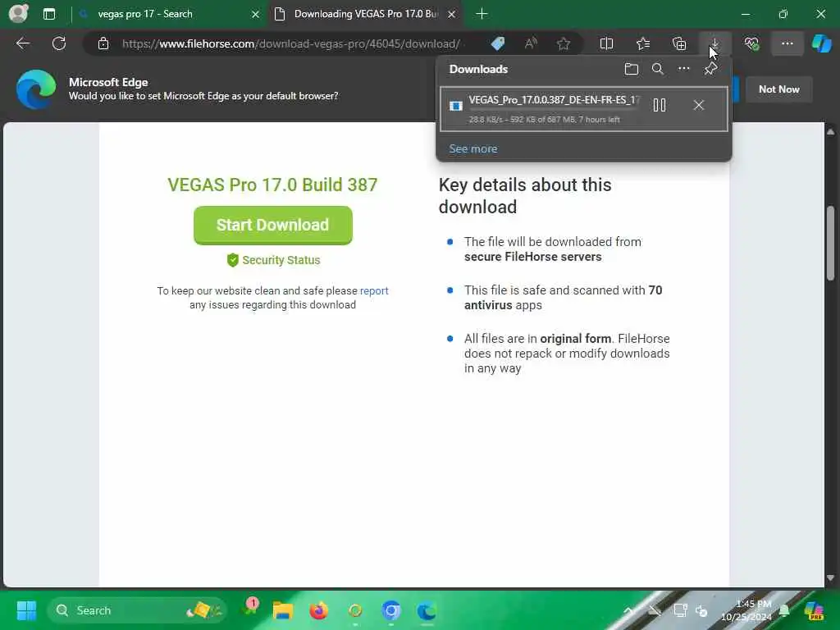The image size is (840, 630).
Task: Click See more in Downloads panel
Action: tap(473, 149)
